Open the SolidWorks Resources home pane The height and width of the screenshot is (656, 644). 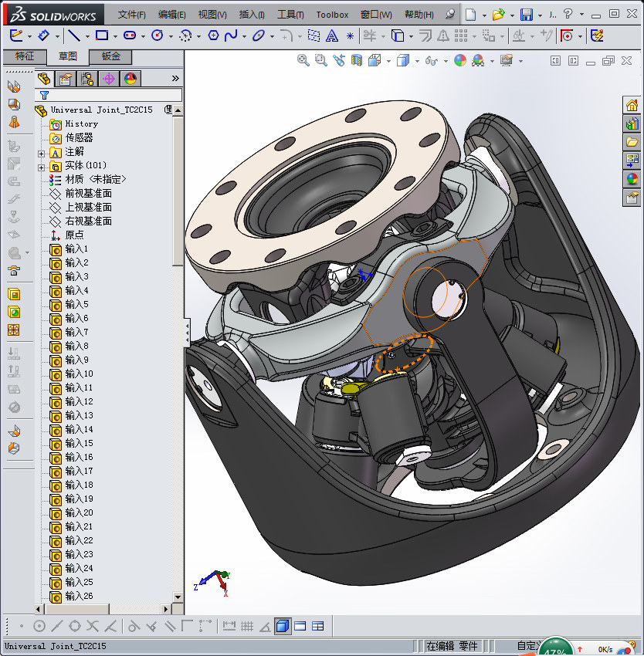click(632, 106)
